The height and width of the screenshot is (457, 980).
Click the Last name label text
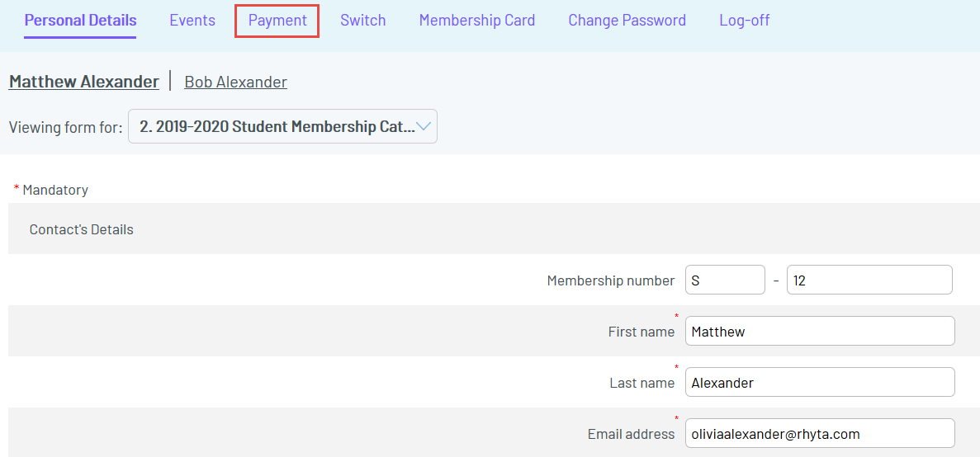(641, 383)
